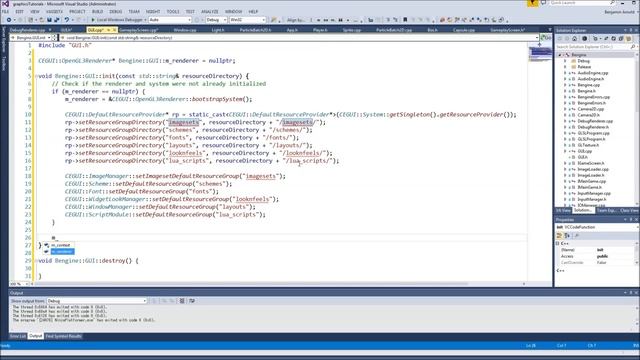Image resolution: width=640 pixels, height=360 pixels.
Task: Click the Properties Alphabetical sort icon
Action: coord(567,236)
